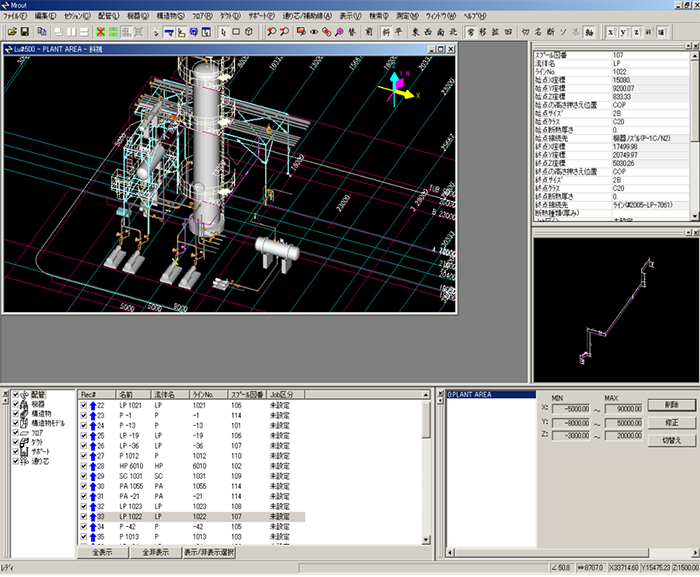This screenshot has height=577, width=700.
Task: Toggle the サポート layer checkbox
Action: pyautogui.click(x=15, y=451)
